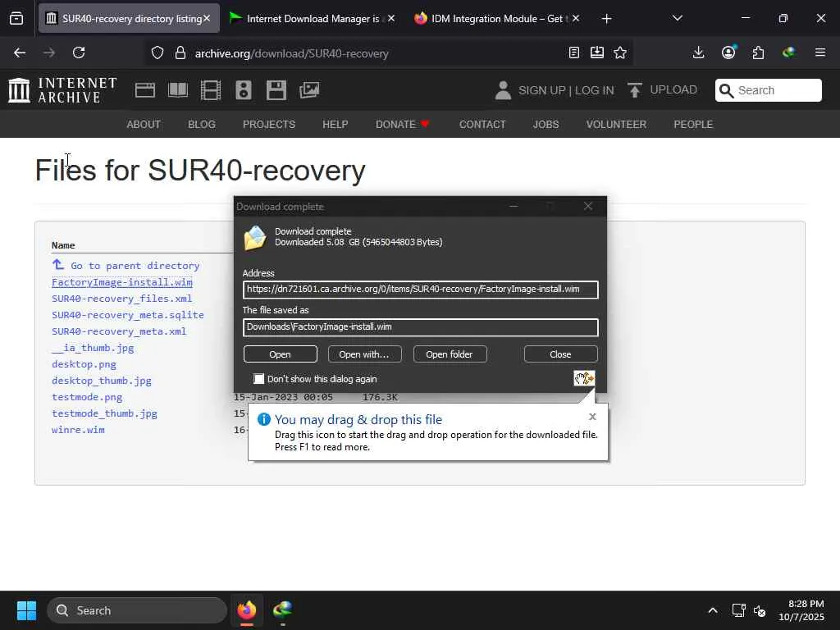View site security lock info
This screenshot has height=630, width=840.
180,53
